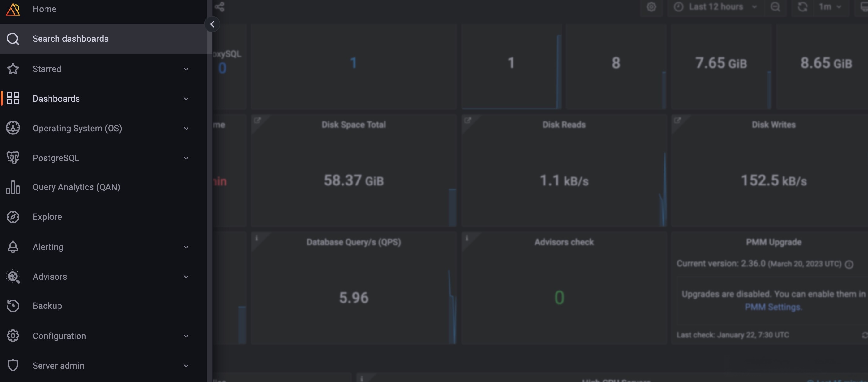Expand the Starred section chevron
The image size is (868, 382).
186,69
